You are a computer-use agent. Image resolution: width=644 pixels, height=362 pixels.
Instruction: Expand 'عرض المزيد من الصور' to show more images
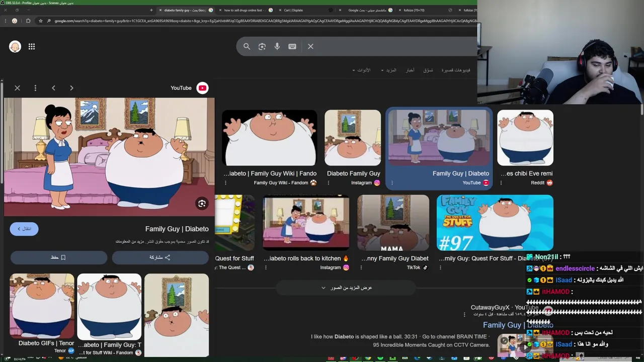pos(347,288)
